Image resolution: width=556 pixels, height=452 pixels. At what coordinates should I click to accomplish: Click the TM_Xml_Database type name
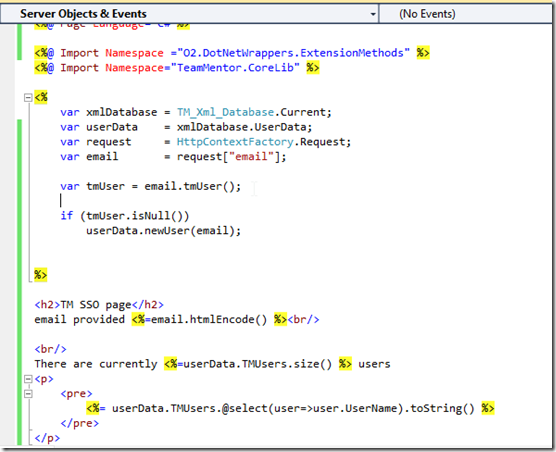click(226, 112)
